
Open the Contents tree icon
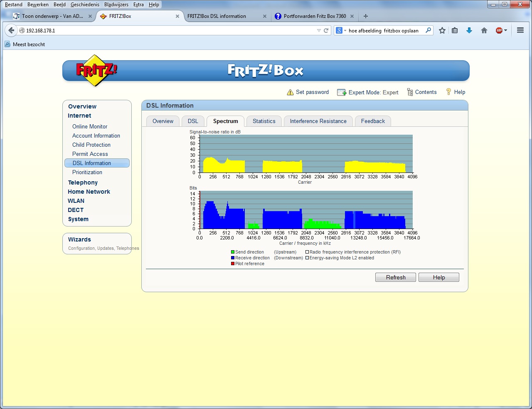point(410,92)
